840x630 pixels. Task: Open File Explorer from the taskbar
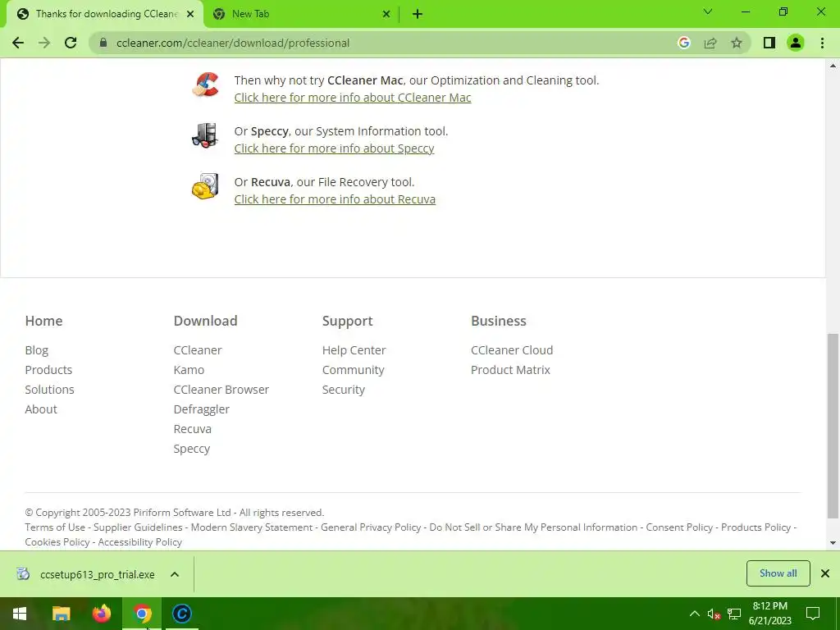tap(61, 614)
